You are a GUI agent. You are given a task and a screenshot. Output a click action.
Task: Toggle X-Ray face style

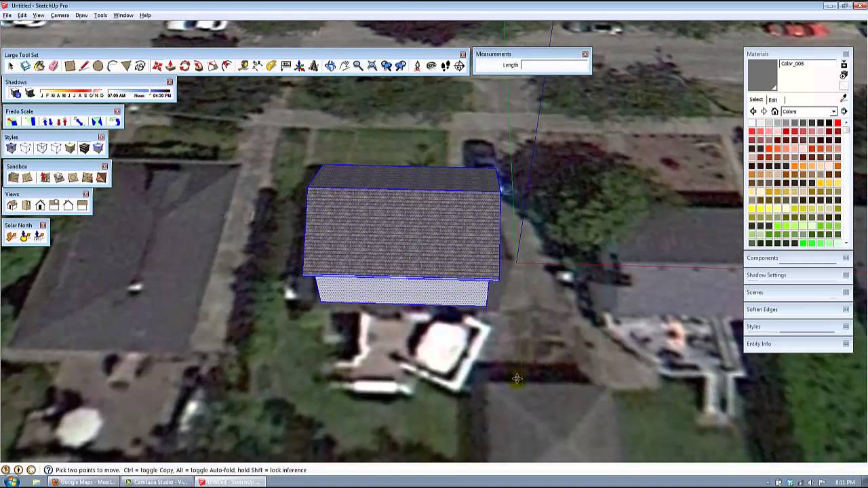[x=11, y=148]
